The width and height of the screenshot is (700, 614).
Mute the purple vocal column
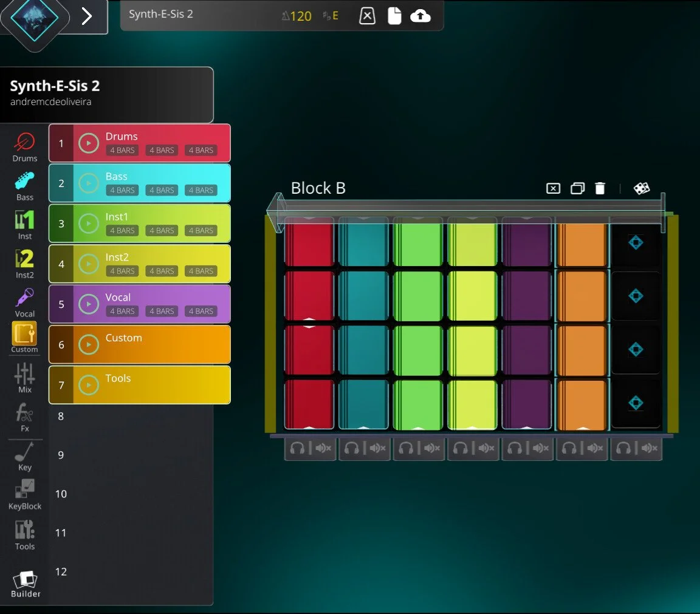[541, 448]
